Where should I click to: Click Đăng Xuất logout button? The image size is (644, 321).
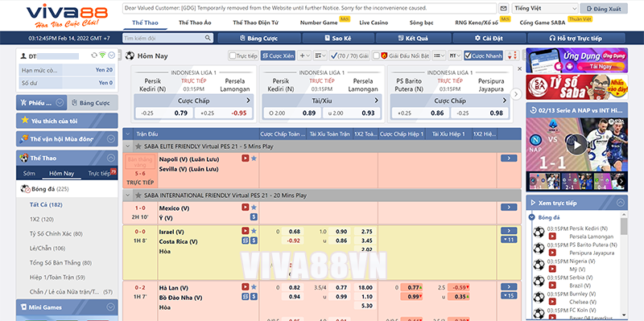click(x=604, y=9)
